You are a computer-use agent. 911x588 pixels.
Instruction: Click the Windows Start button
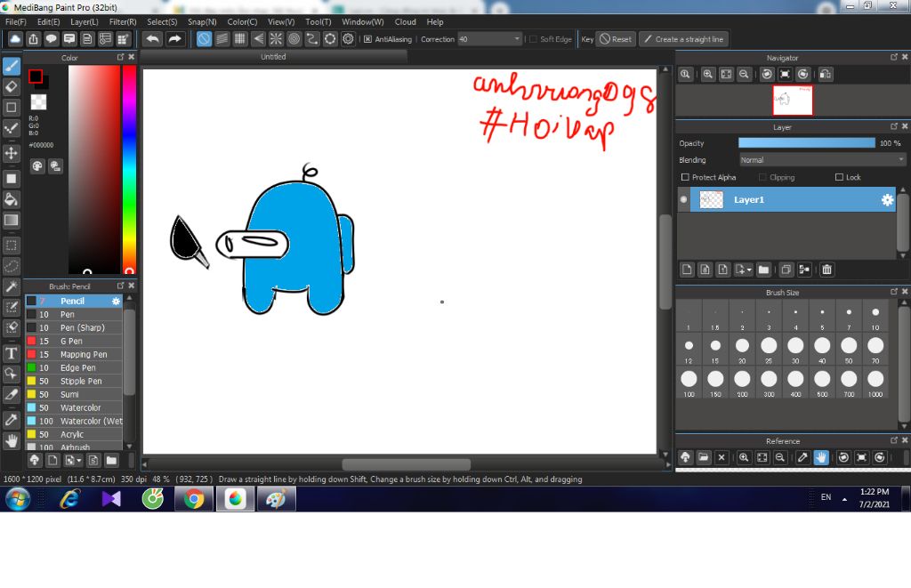18,499
